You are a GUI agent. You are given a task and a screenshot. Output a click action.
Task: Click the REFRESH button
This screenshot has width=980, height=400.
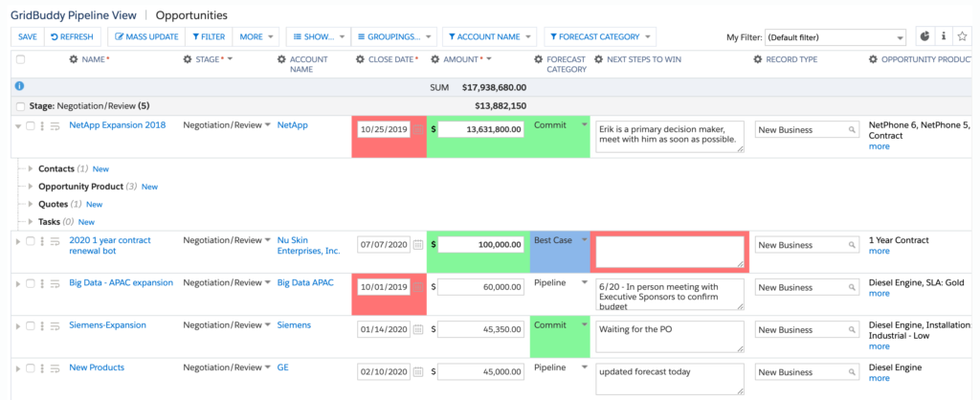tap(73, 37)
